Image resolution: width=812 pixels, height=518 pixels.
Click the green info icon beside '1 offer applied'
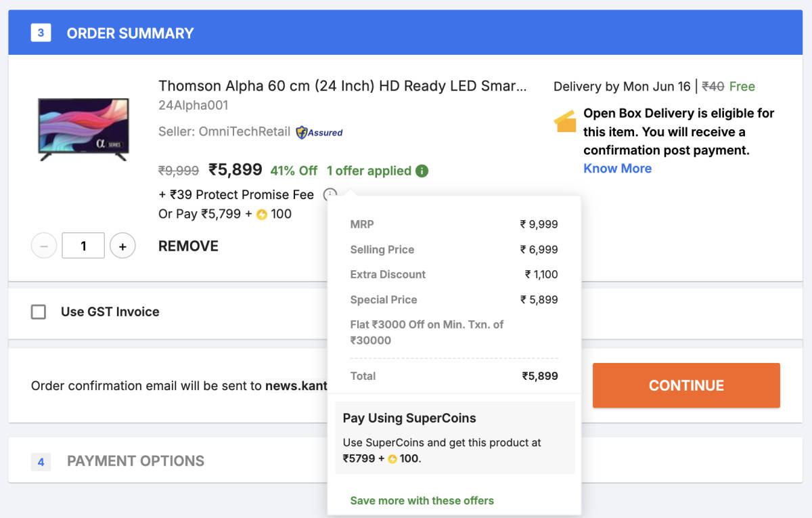pos(422,171)
